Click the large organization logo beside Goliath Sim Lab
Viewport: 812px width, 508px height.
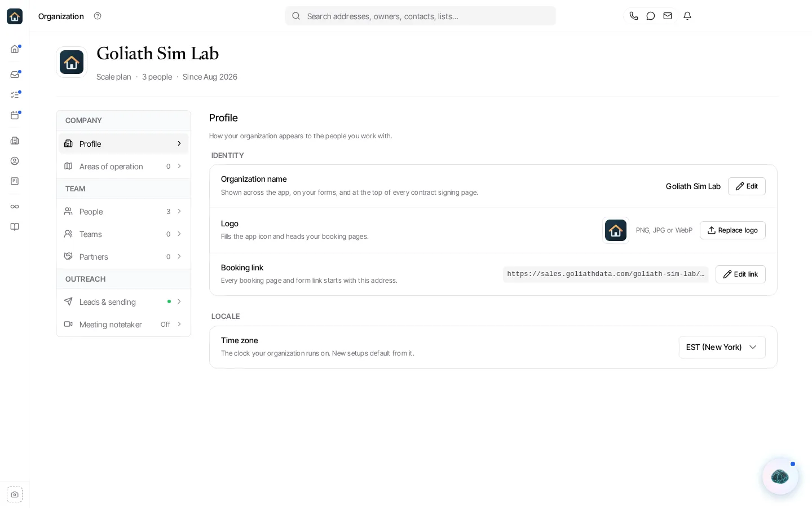(x=72, y=62)
